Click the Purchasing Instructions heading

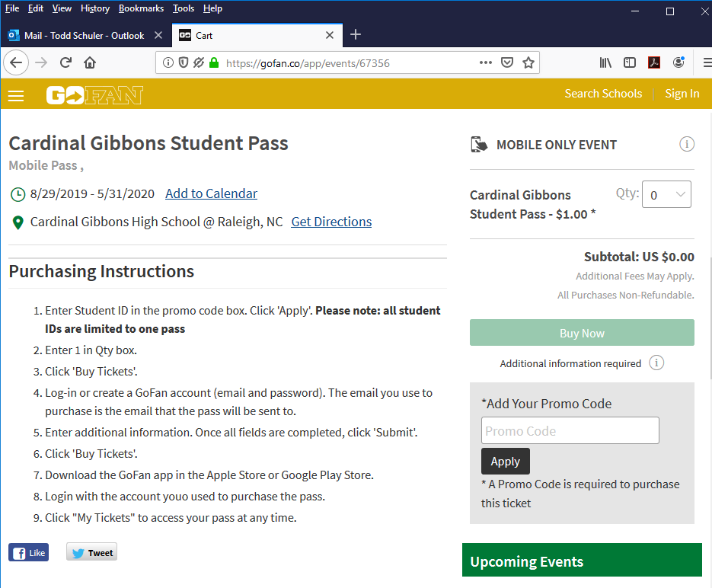coord(101,271)
